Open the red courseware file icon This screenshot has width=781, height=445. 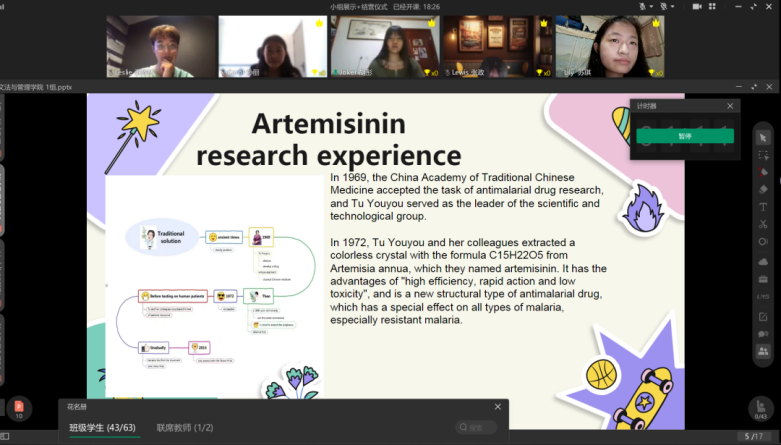point(17,408)
